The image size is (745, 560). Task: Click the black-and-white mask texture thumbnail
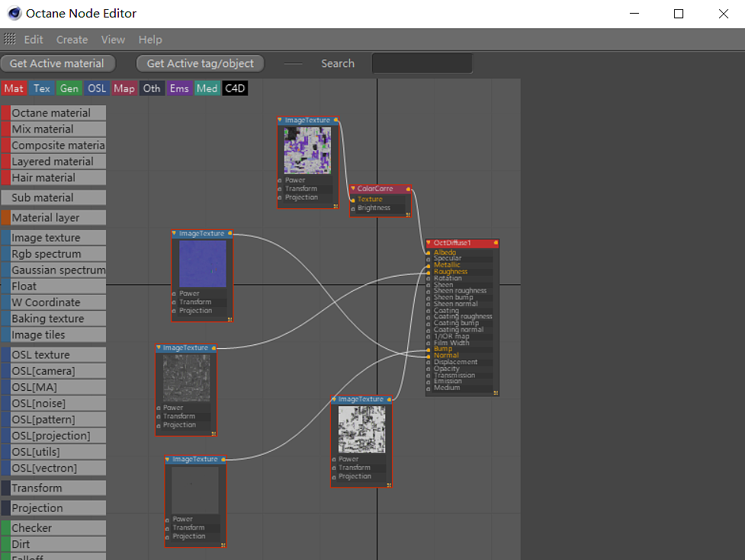tap(361, 430)
